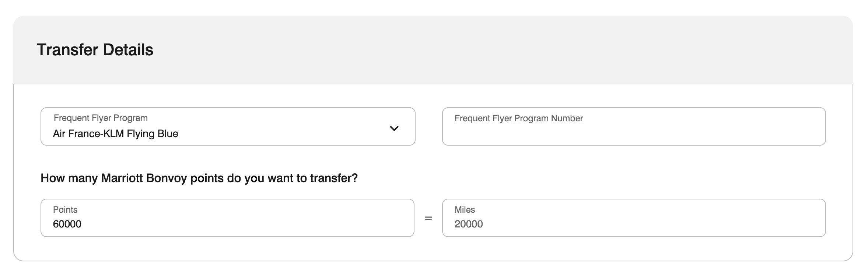This screenshot has width=868, height=275.
Task: Click the Marriott Bonvoy transfer question text
Action: 199,177
